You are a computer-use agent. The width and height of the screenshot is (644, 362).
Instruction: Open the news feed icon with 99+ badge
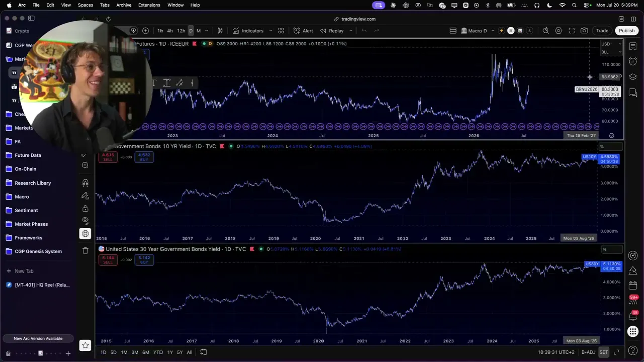(633, 300)
